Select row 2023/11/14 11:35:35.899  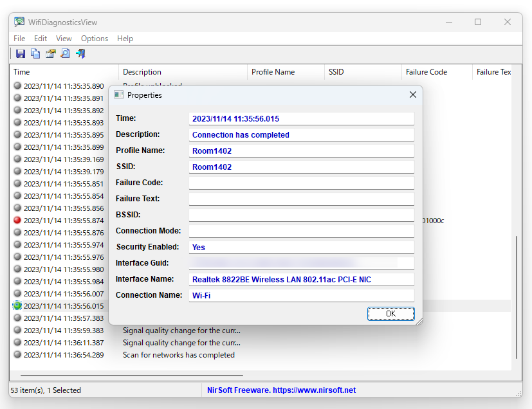[x=64, y=147]
